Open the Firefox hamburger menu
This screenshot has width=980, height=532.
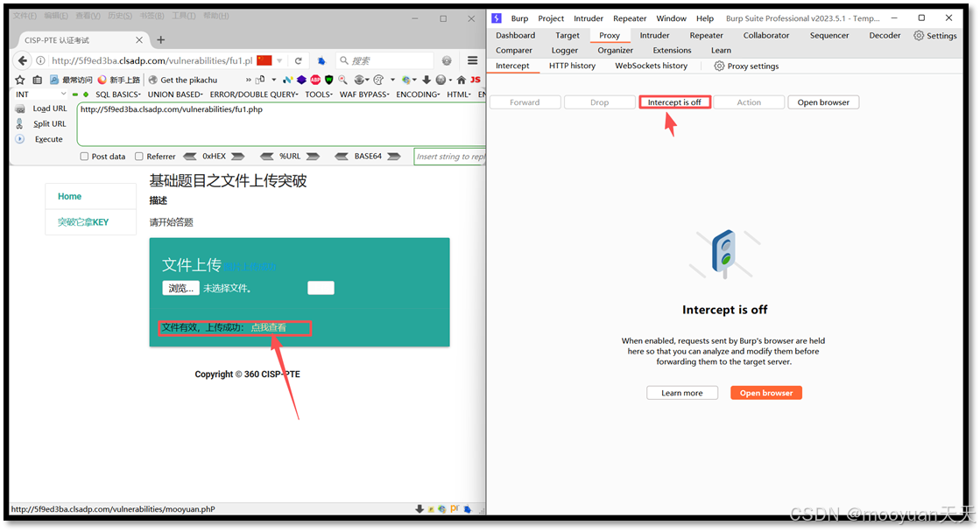pos(473,60)
